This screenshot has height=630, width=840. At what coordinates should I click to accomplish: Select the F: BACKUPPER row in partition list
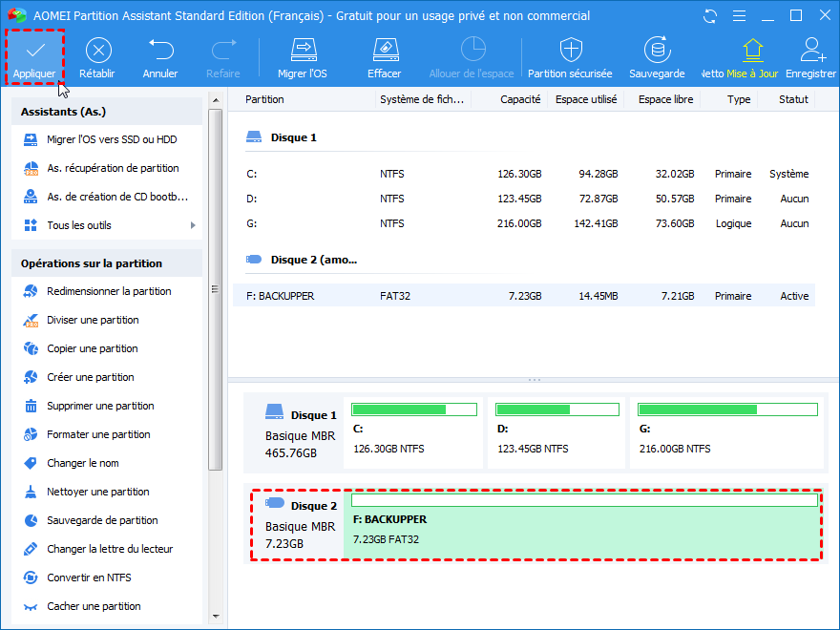coord(523,296)
